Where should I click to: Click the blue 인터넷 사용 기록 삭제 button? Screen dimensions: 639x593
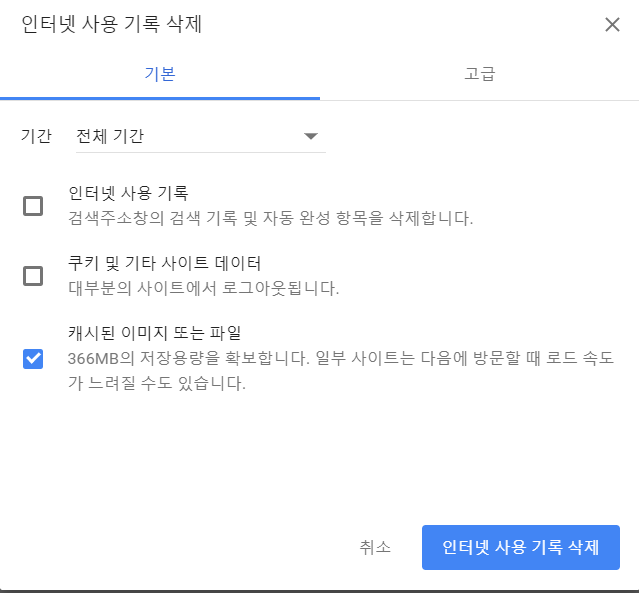[x=521, y=547]
